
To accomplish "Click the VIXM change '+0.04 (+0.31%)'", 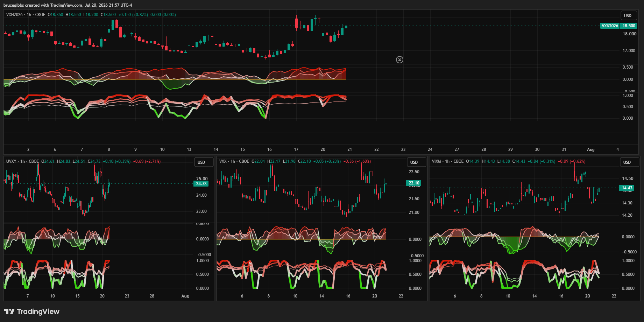I will point(542,161).
